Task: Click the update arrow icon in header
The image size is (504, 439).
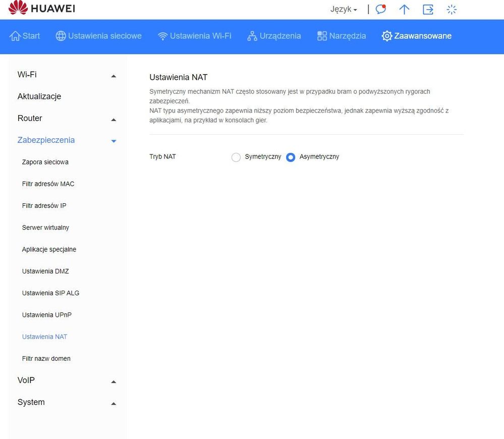Action: [404, 9]
